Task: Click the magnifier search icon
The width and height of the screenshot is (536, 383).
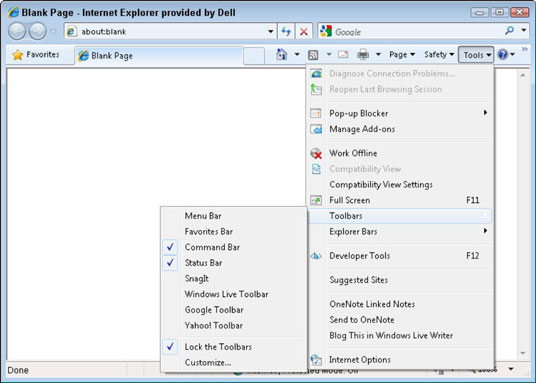Action: (509, 31)
